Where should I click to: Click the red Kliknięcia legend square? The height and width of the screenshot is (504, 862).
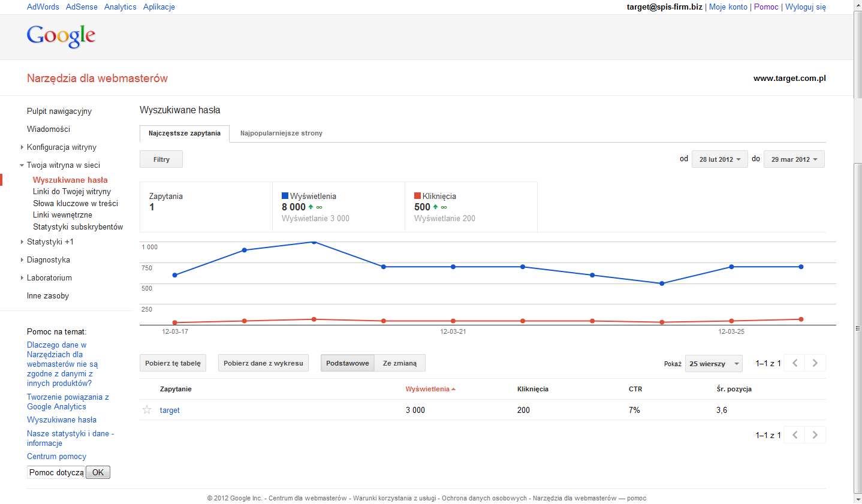[x=418, y=196]
